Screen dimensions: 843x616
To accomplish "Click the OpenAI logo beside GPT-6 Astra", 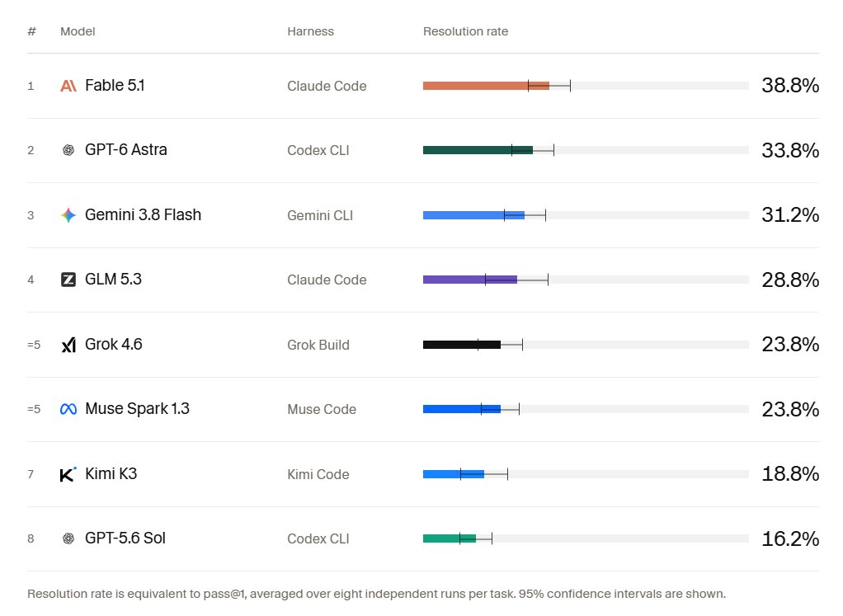I will click(68, 150).
